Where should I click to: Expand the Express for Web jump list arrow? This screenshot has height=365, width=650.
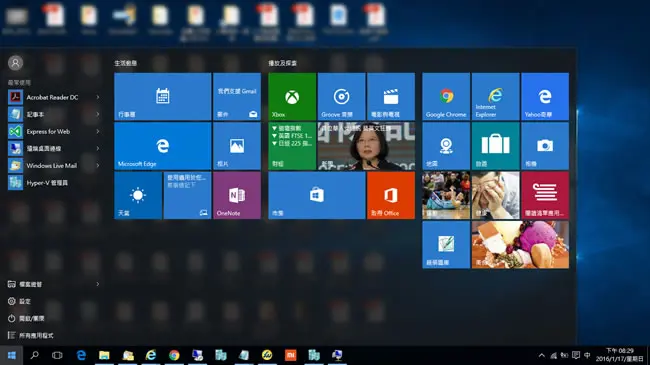tap(98, 131)
